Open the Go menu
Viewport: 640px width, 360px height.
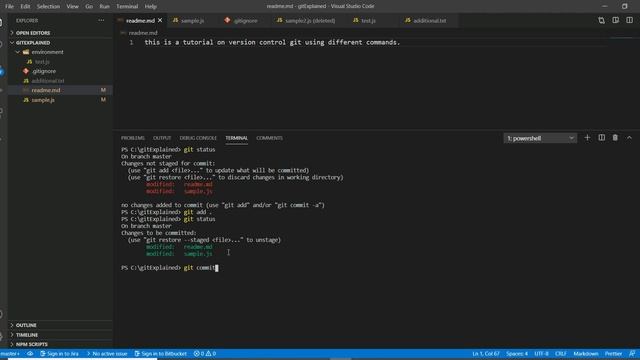[89, 7]
